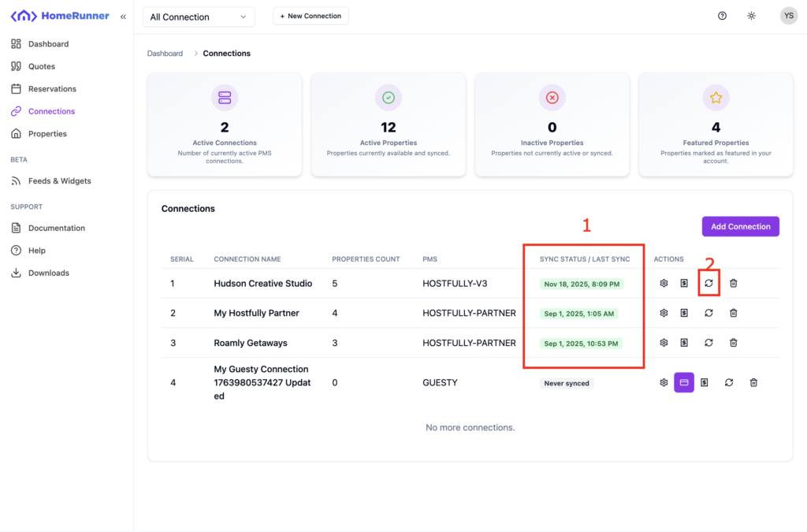The image size is (807, 532).
Task: Delete the Roamly Getaways connection
Action: click(733, 343)
